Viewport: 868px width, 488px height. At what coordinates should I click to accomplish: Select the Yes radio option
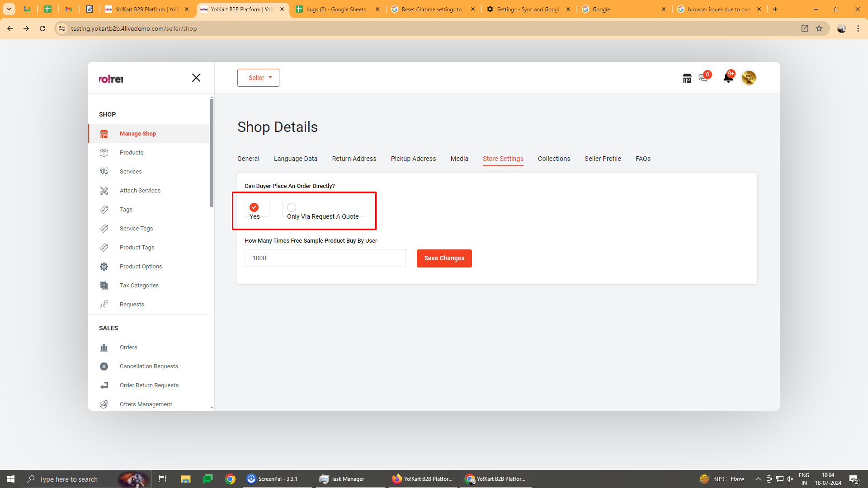coord(254,207)
